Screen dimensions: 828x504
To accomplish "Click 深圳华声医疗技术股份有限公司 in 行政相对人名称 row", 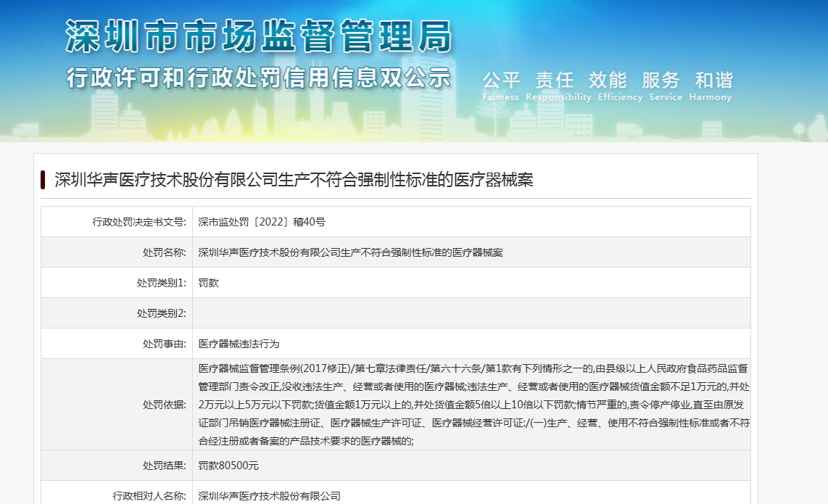I will (x=269, y=496).
